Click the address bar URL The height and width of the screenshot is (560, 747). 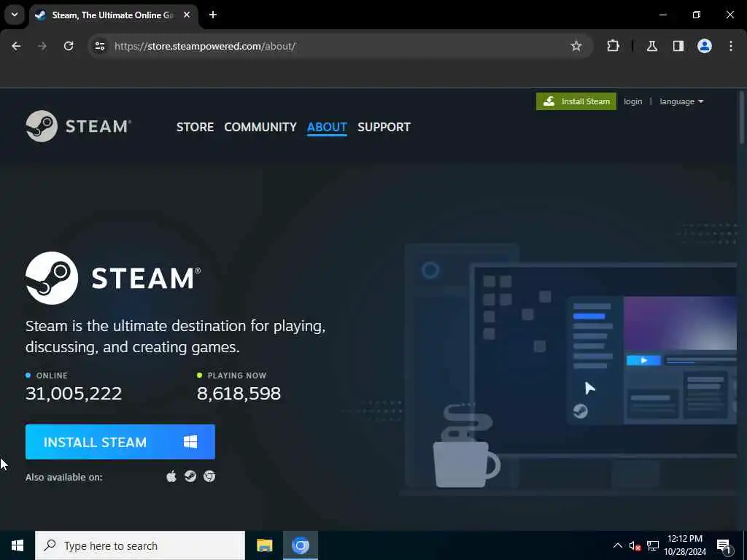[x=205, y=46]
